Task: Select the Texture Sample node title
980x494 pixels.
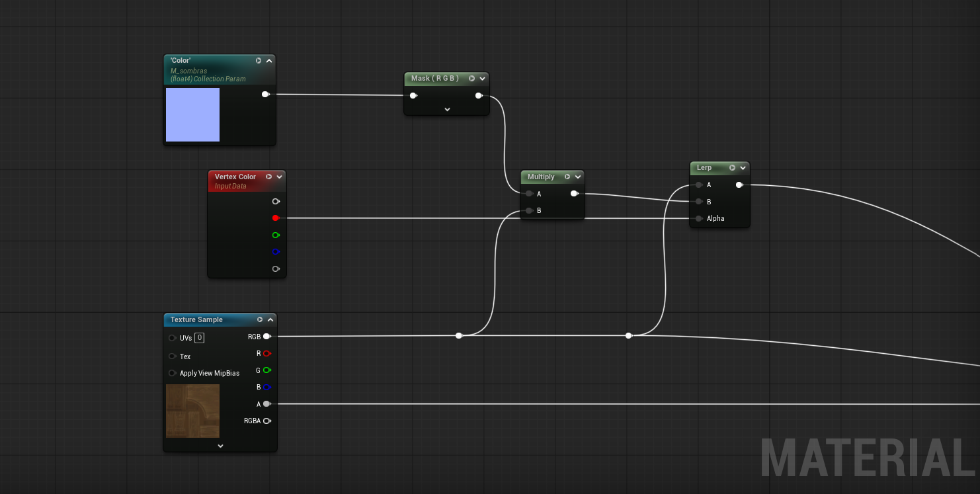Action: [x=196, y=319]
